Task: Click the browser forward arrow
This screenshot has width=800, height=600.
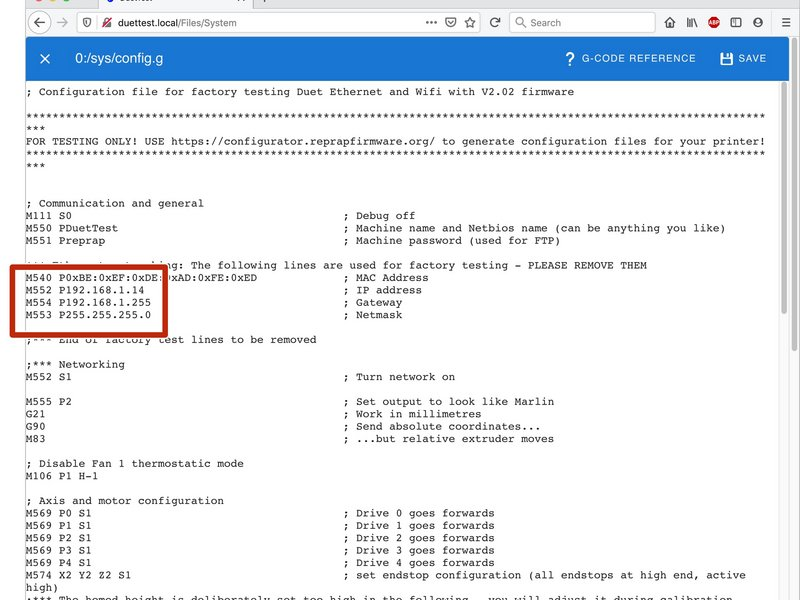Action: click(x=65, y=22)
